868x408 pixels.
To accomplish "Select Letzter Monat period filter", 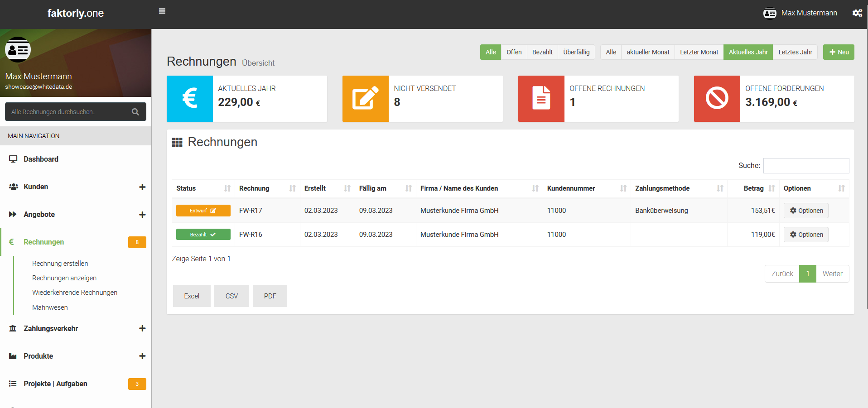I will tap(699, 52).
